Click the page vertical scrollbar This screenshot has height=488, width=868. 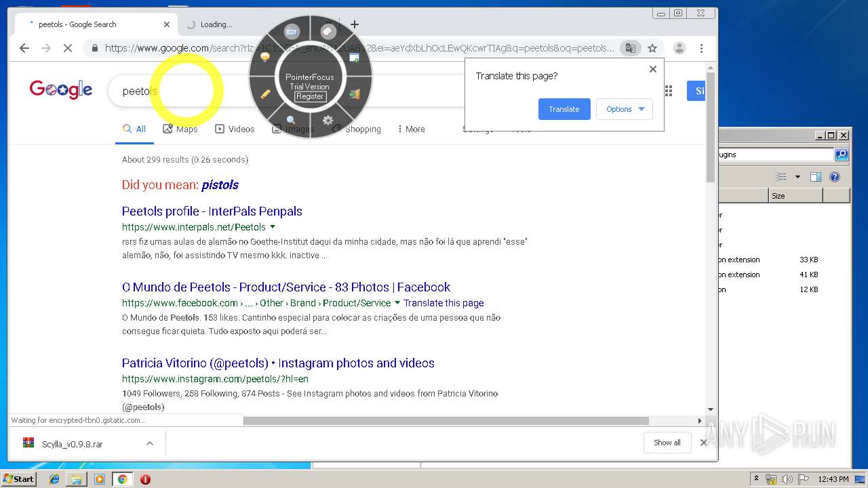click(711, 127)
